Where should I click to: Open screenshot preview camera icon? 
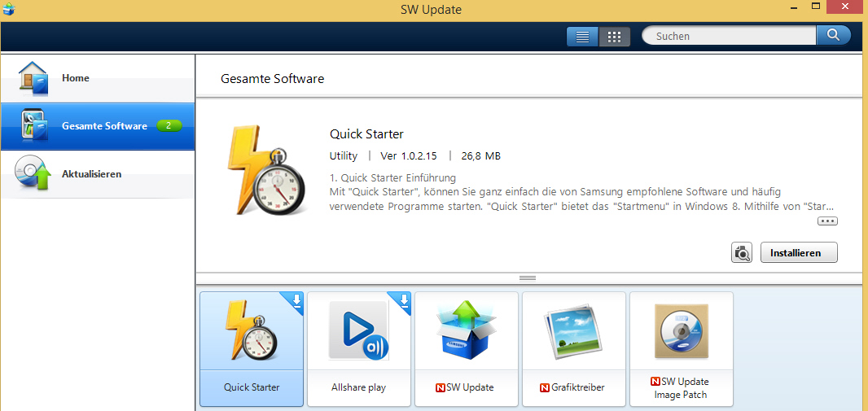tap(741, 253)
